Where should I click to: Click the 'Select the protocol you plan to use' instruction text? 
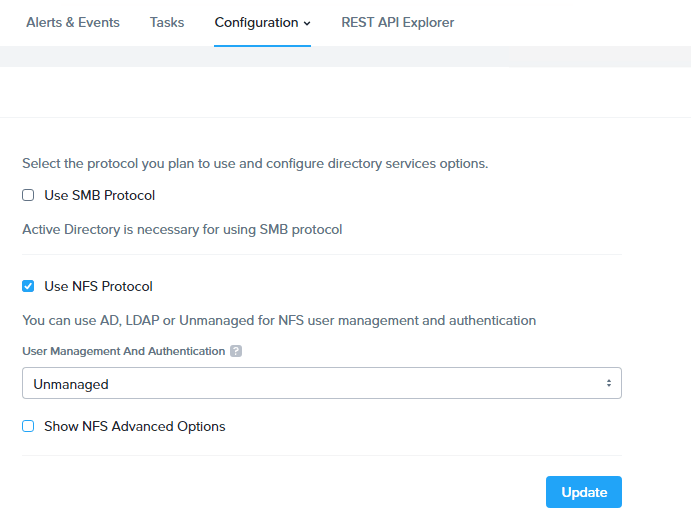pos(255,163)
